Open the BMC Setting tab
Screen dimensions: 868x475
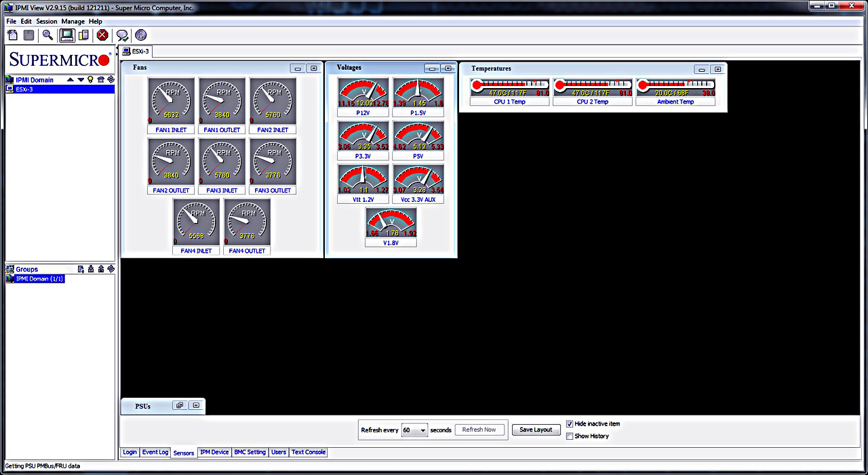(250, 452)
